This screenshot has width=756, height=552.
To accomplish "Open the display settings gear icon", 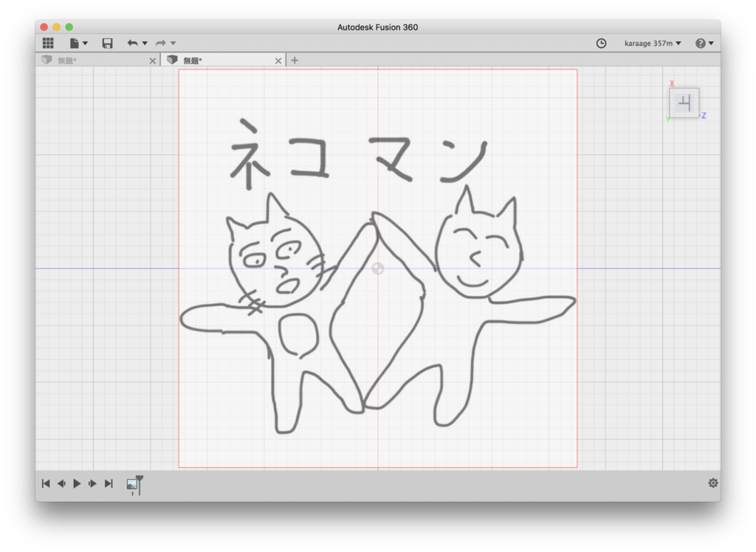I will coord(712,483).
